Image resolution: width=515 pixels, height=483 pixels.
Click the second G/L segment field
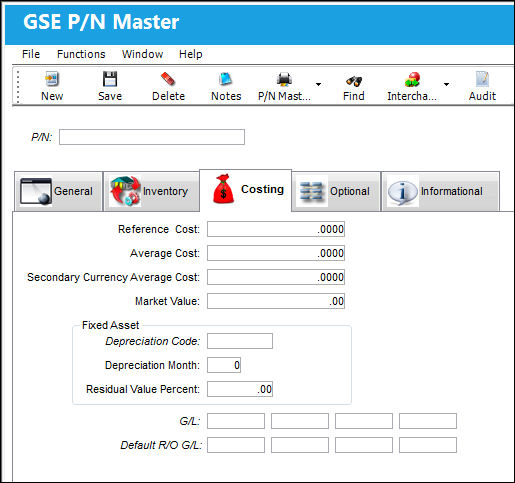point(300,421)
